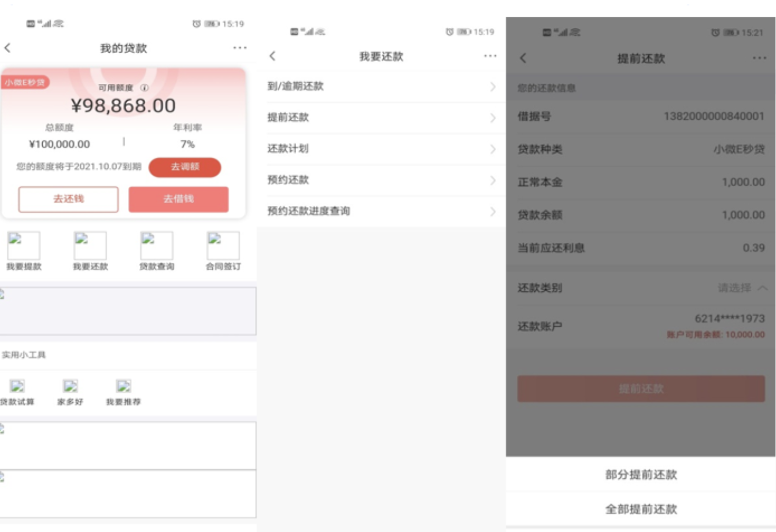Open the 合同签订 shortcut icon
The height and width of the screenshot is (532, 776).
[223, 246]
